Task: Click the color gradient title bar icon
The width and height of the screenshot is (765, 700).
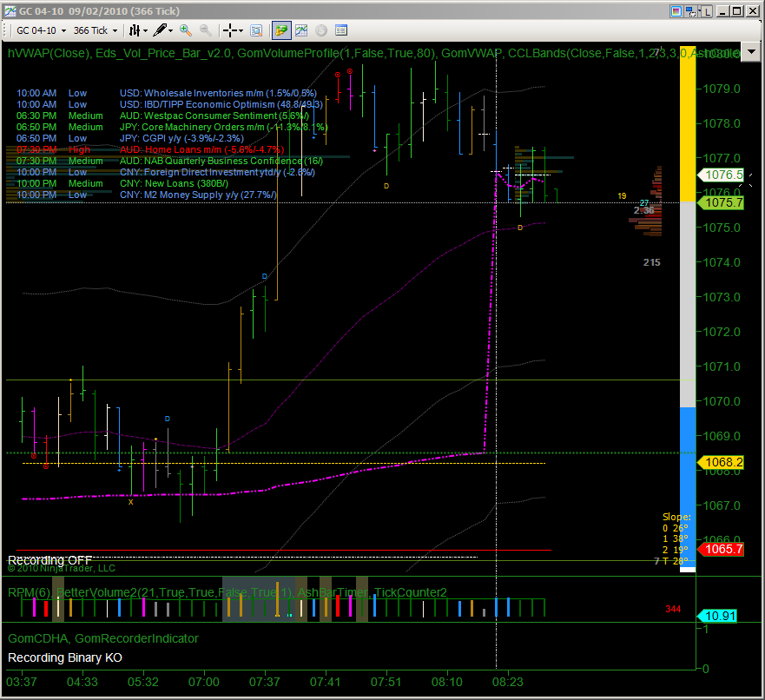Action: pos(676,10)
